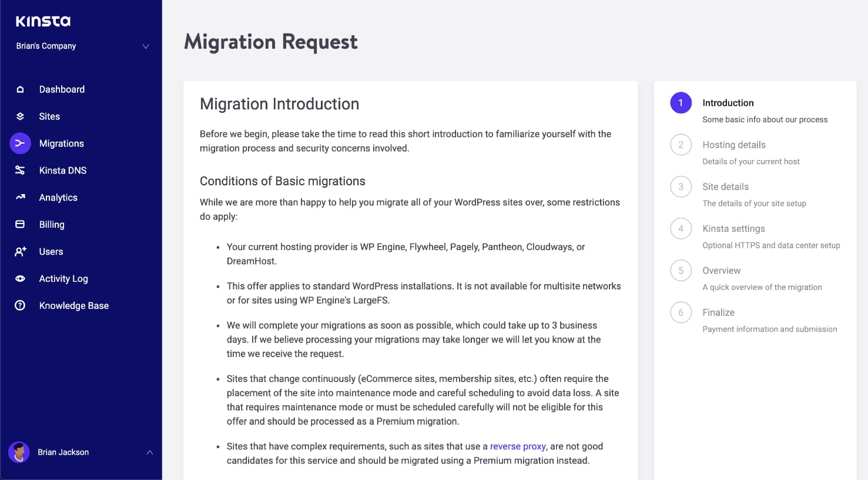Click 'The details of your site setup'
Image resolution: width=868 pixels, height=480 pixels.
[x=755, y=204]
